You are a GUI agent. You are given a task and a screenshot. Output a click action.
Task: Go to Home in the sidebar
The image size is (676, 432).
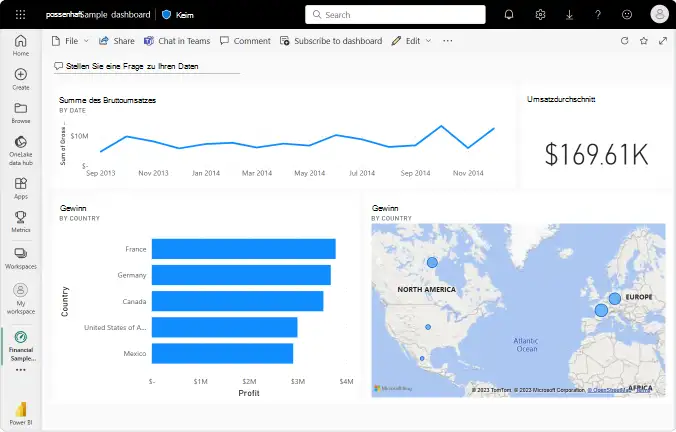(21, 44)
